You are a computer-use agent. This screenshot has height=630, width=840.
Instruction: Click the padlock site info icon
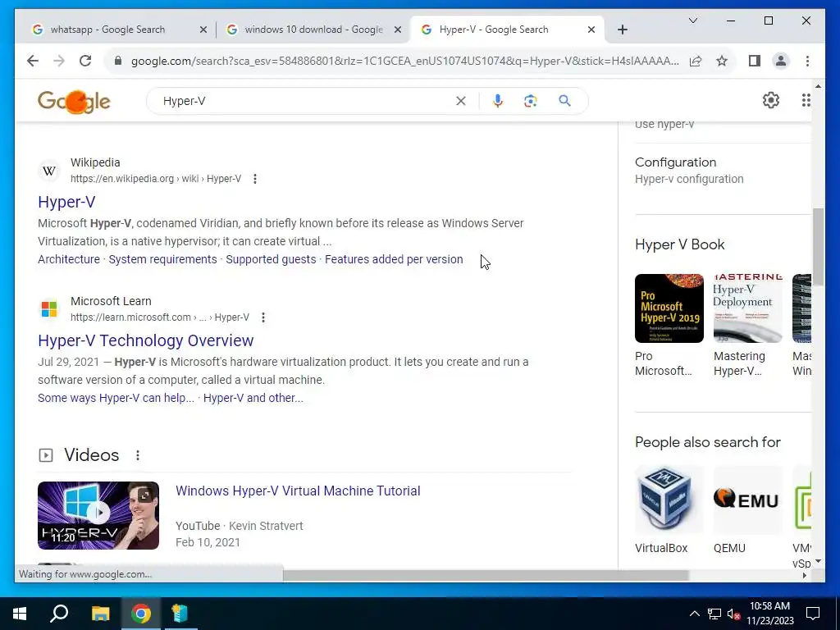click(118, 61)
